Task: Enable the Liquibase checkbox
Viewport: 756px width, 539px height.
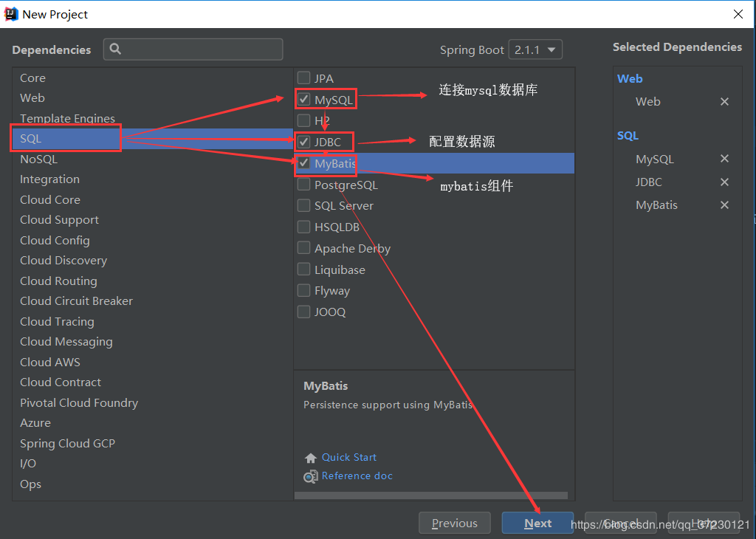Action: (303, 269)
